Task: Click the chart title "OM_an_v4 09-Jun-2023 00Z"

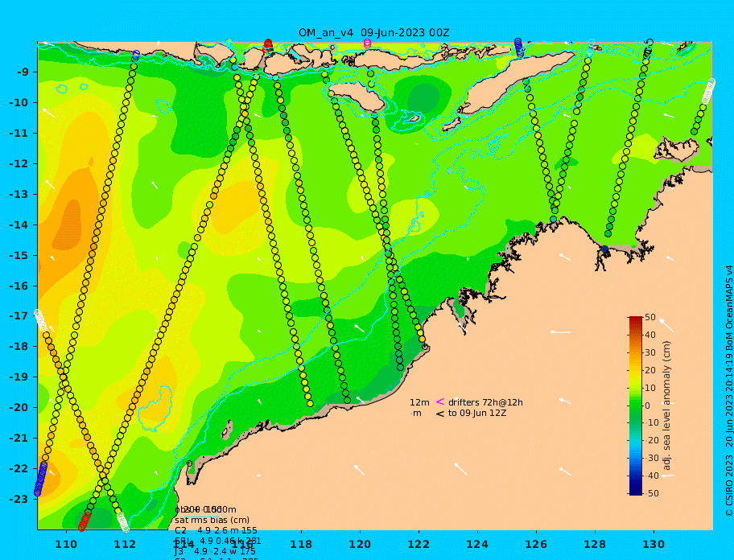Action: click(374, 33)
